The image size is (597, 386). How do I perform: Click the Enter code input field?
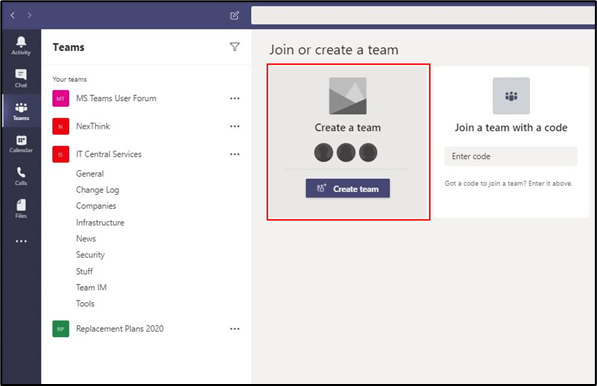511,156
